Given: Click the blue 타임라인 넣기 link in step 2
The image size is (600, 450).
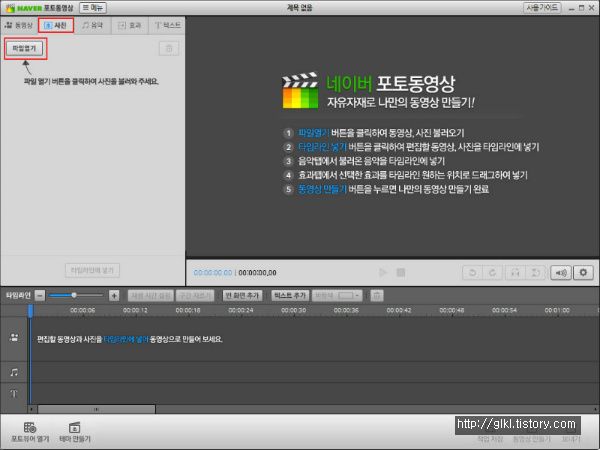Looking at the screenshot, I should 322,147.
